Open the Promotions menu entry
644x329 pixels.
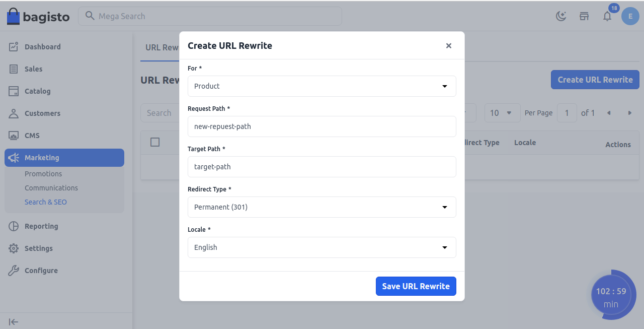43,173
